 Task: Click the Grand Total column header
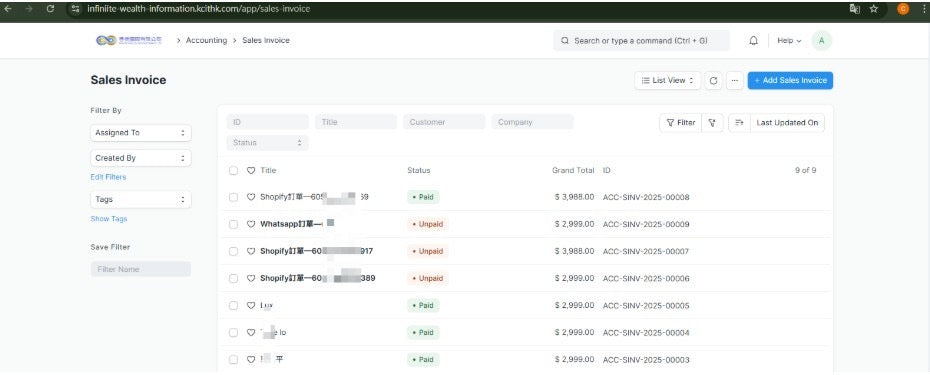coord(573,170)
